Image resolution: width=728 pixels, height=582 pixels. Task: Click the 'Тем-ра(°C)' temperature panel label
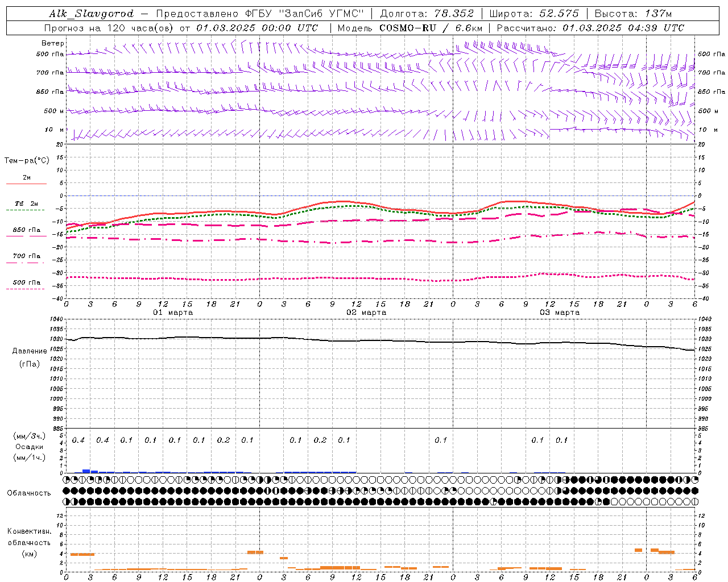point(27,161)
